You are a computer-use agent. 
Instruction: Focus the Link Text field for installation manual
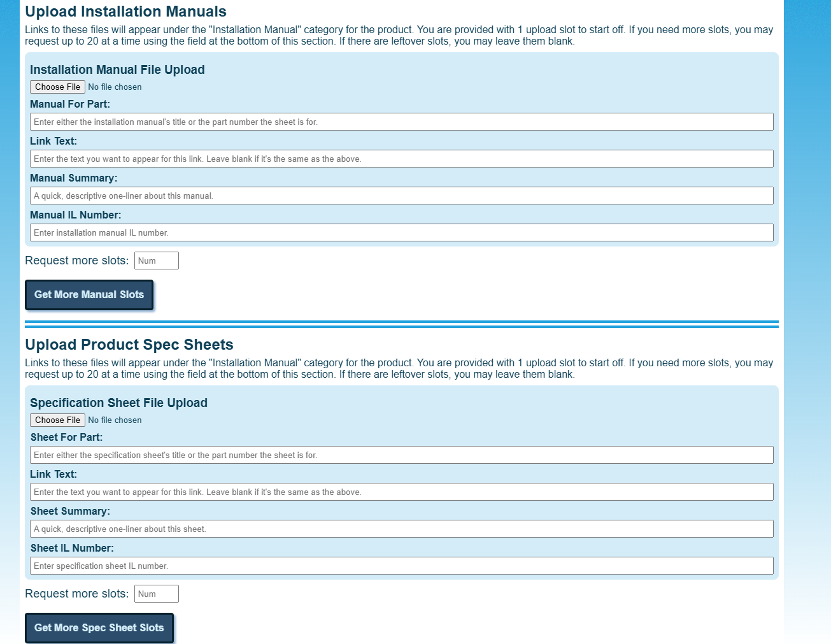(402, 159)
